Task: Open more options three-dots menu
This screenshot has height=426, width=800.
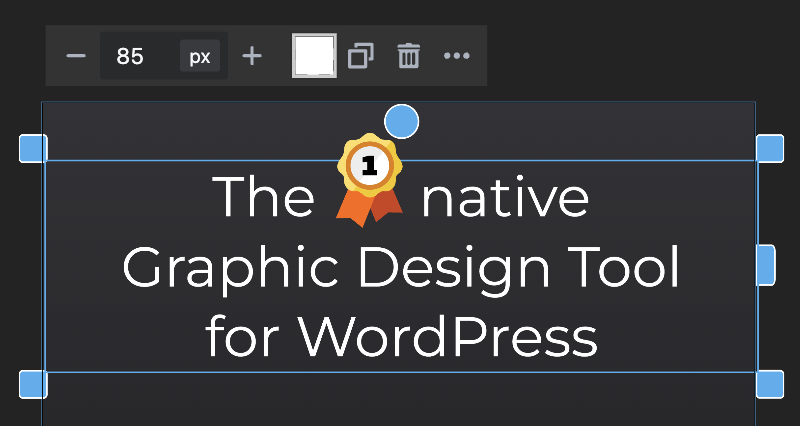Action: click(457, 56)
